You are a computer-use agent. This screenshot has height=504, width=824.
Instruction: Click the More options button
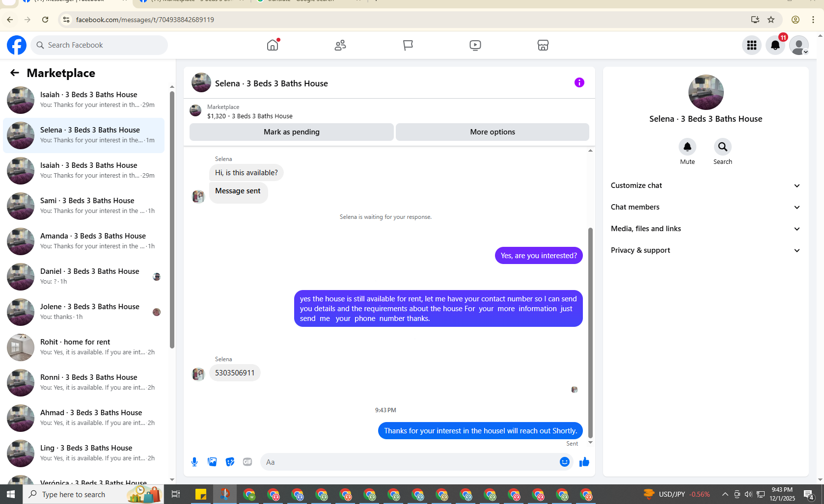coord(493,132)
